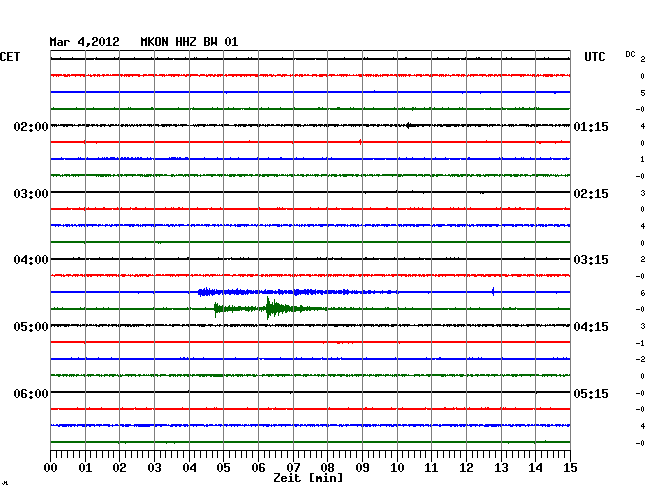Viewport: 650px width, 494px height.
Task: Click the UTC time label "01:15"
Action: click(591, 126)
